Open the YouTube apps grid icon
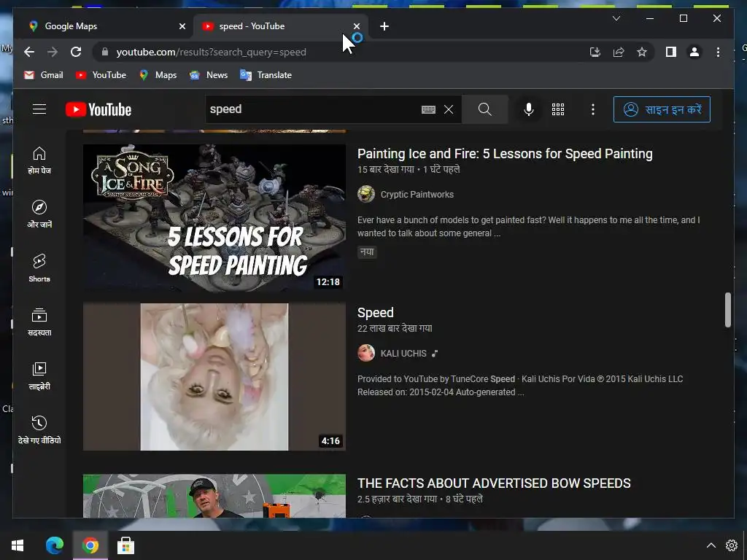This screenshot has width=747, height=560. (x=558, y=109)
